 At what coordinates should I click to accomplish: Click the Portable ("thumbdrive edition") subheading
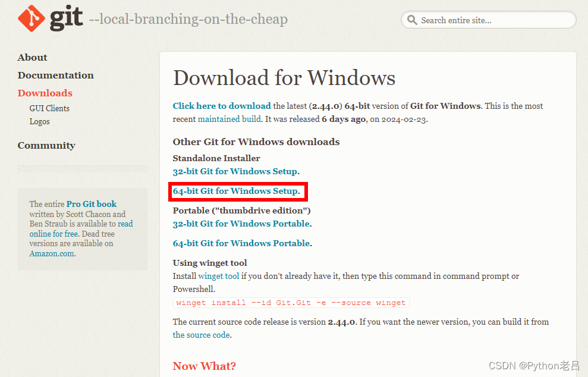click(242, 211)
